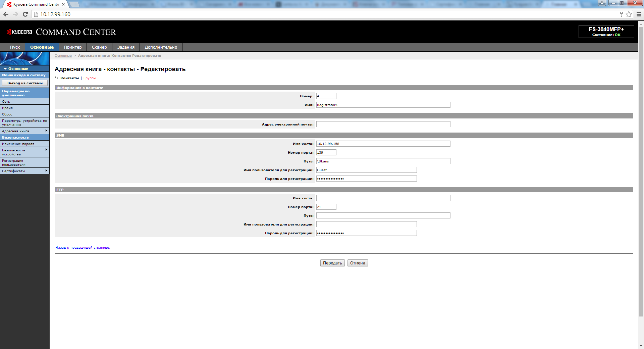Open the Основные tab

pyautogui.click(x=42, y=47)
